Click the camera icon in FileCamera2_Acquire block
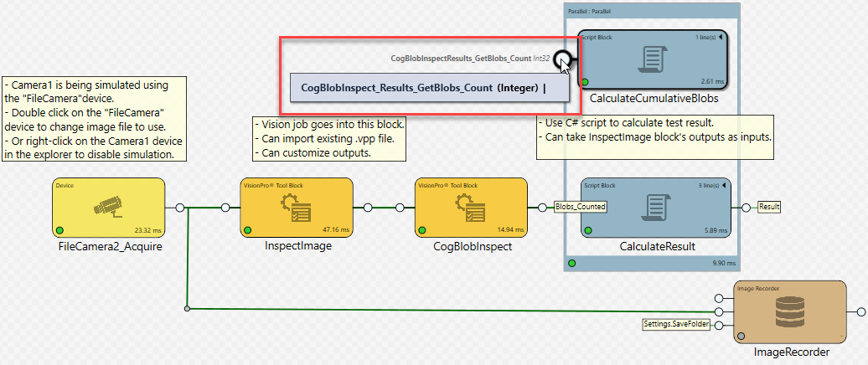Image resolution: width=868 pixels, height=365 pixels. pyautogui.click(x=107, y=206)
